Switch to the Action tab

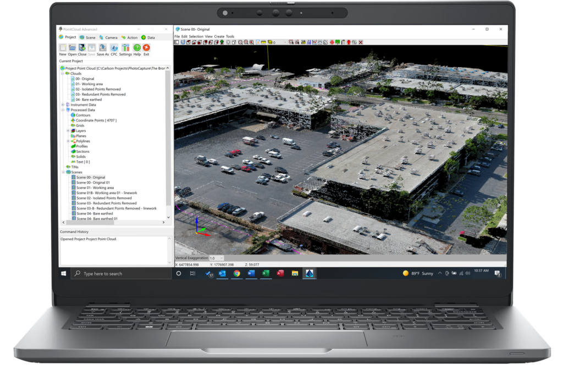[130, 37]
